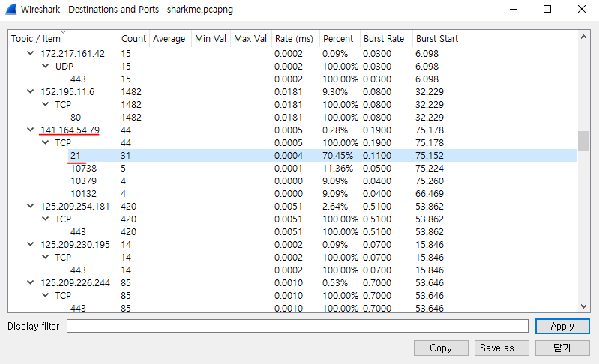Image resolution: width=599 pixels, height=364 pixels.
Task: Sort by the Min Val column header
Action: pyautogui.click(x=211, y=38)
